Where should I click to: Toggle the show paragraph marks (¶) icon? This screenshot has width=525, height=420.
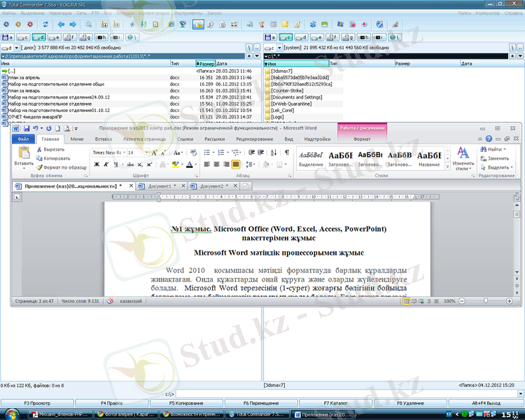tap(286, 152)
